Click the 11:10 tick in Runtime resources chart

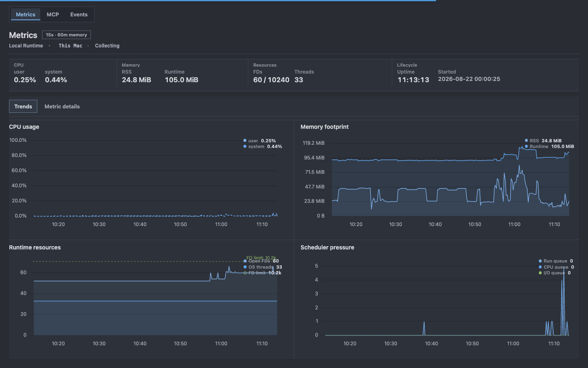[x=262, y=344]
